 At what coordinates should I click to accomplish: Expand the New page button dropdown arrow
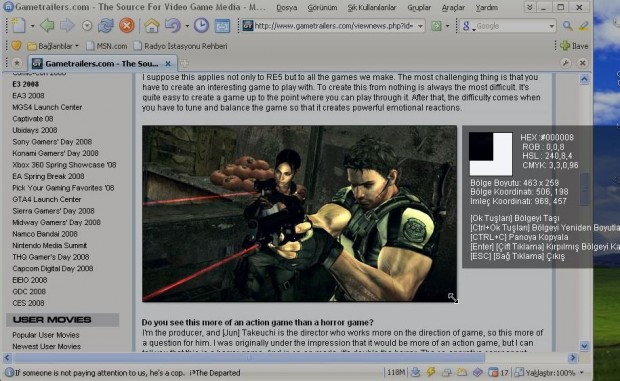pos(32,26)
